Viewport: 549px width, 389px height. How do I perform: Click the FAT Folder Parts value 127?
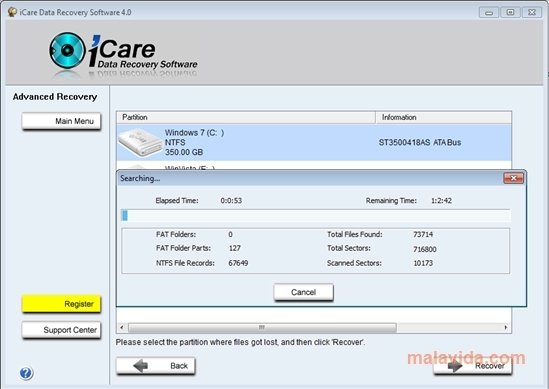[235, 248]
